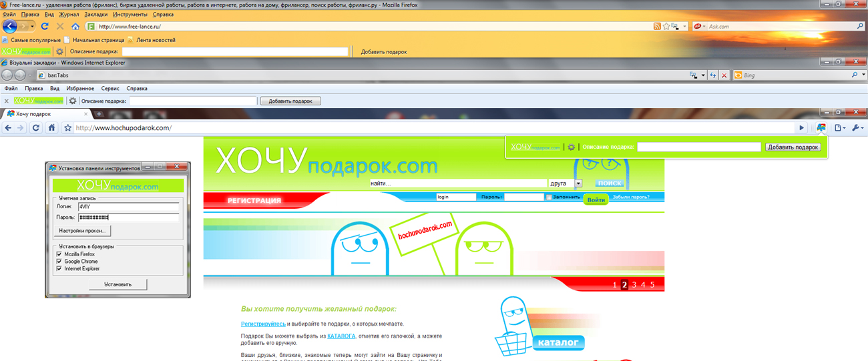The image size is (868, 361).
Task: Open toolbar settings gear in Firefox
Action: (x=59, y=51)
